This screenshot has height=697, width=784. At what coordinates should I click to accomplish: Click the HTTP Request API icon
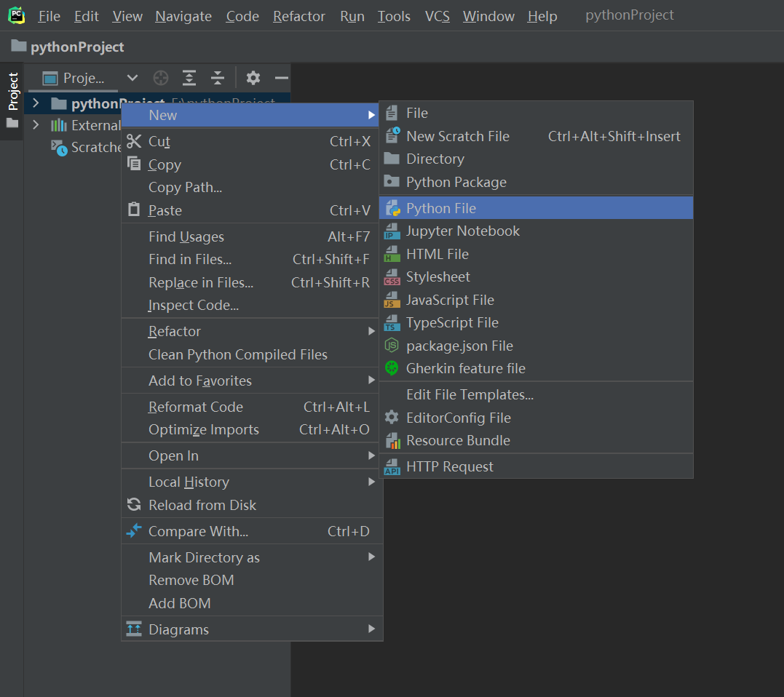pyautogui.click(x=392, y=466)
